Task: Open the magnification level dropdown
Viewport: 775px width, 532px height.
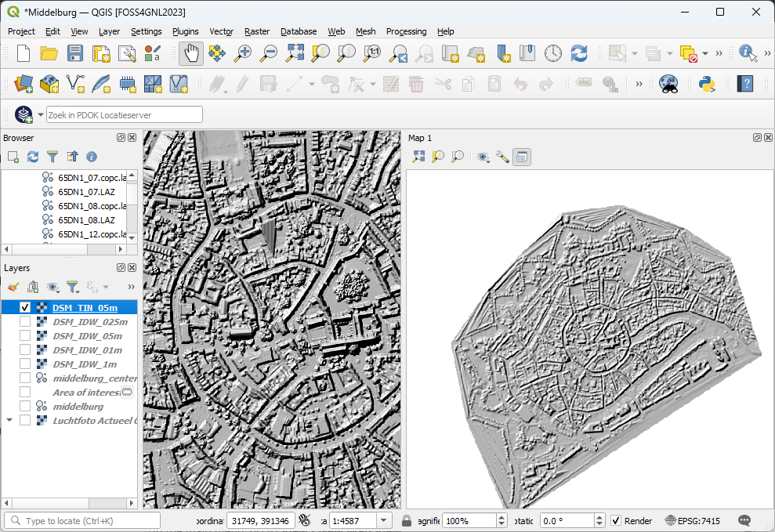Action: click(x=502, y=520)
